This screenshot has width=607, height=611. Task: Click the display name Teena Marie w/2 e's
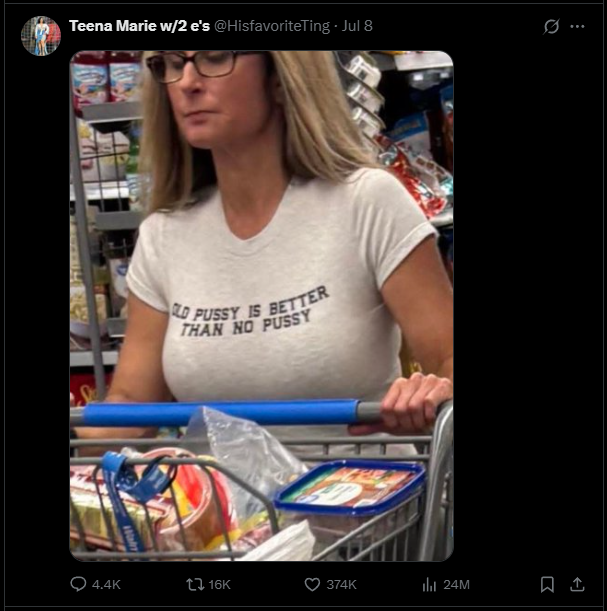point(139,26)
